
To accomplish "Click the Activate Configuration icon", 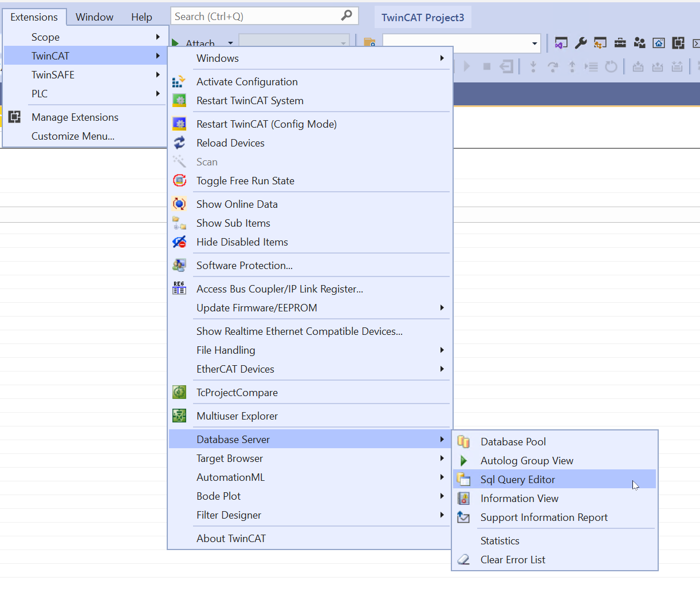I will coord(179,82).
